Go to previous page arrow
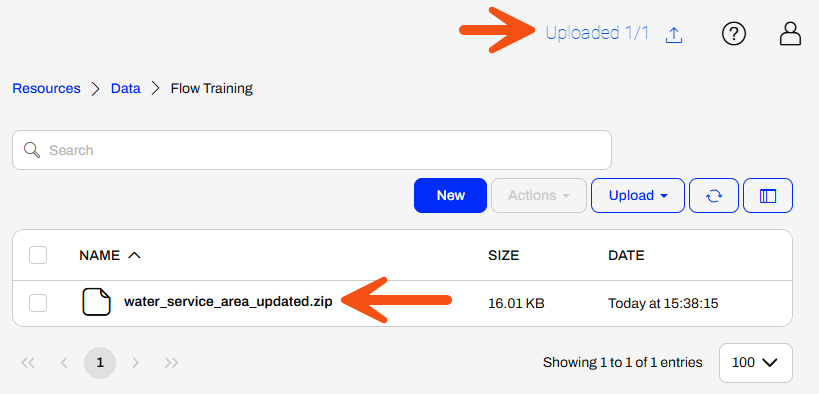The height and width of the screenshot is (394, 819). pos(64,362)
